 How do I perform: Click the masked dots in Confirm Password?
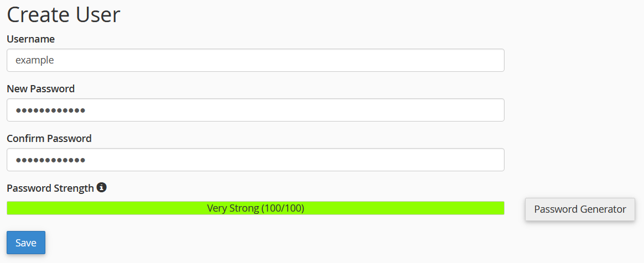tap(50, 160)
